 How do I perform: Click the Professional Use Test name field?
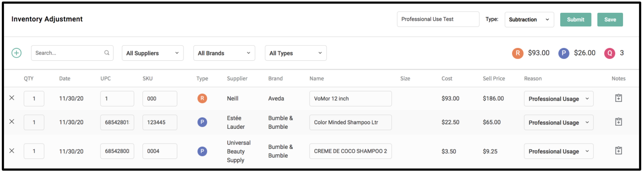pos(438,19)
